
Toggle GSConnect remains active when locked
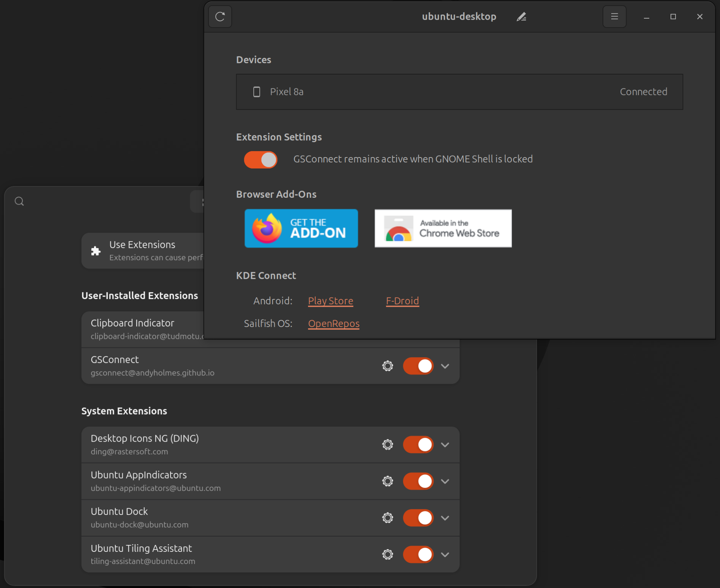click(261, 159)
